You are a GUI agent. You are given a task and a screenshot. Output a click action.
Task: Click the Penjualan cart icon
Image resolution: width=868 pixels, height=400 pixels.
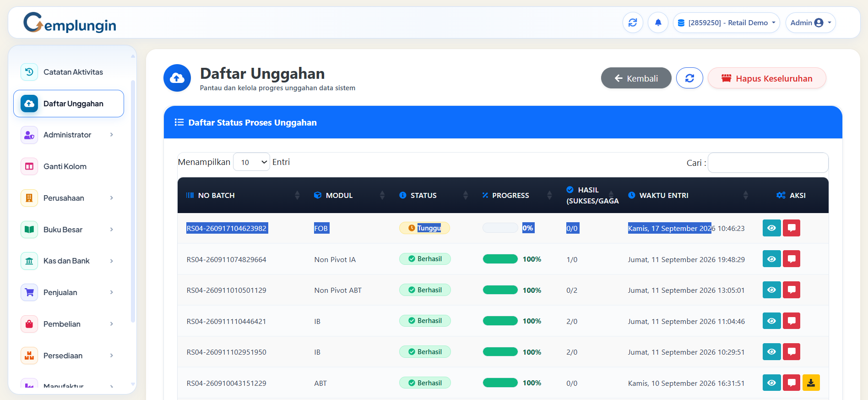pos(29,292)
